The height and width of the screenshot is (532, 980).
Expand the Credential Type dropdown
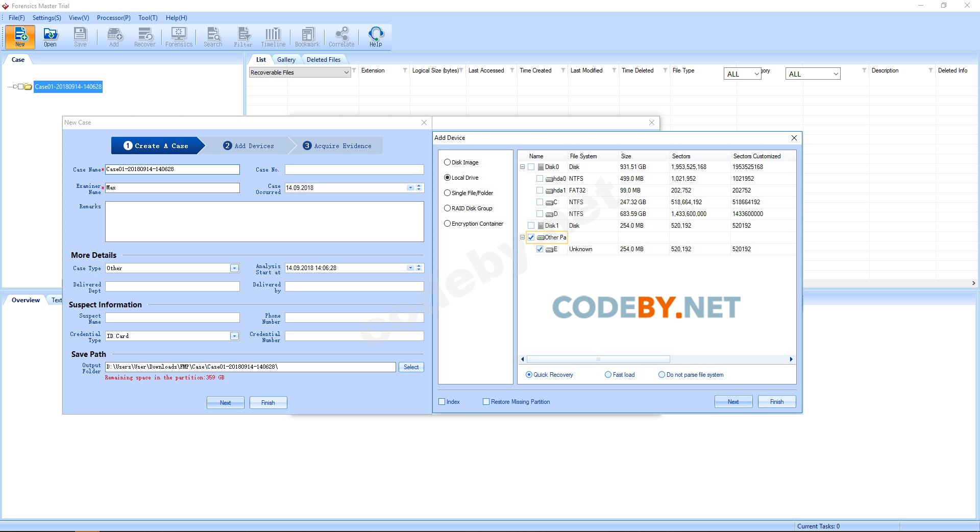coord(234,336)
